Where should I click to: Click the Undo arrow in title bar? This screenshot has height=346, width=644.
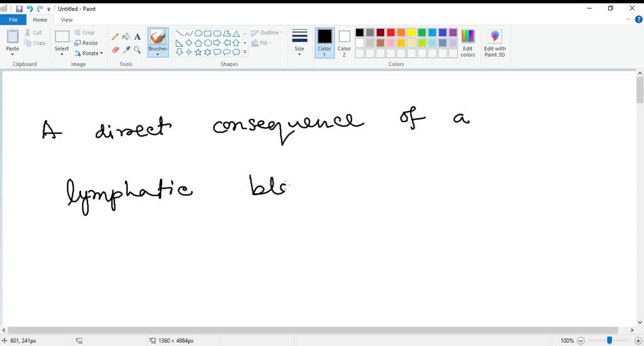pos(30,9)
